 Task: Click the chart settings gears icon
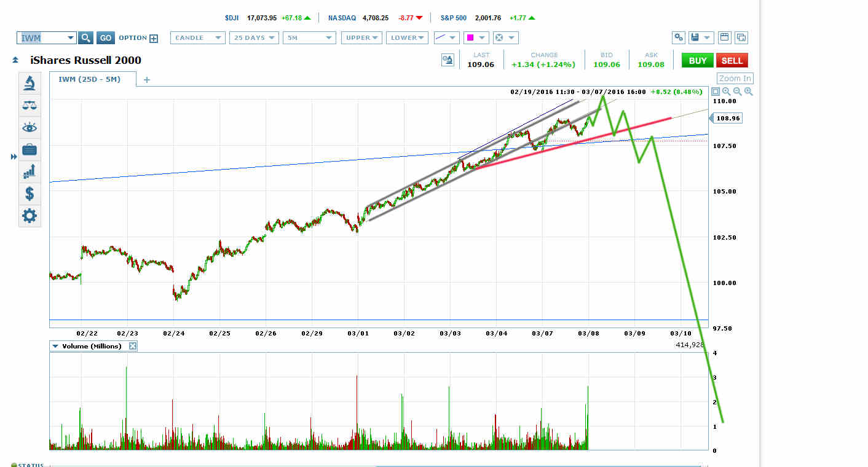pyautogui.click(x=679, y=37)
